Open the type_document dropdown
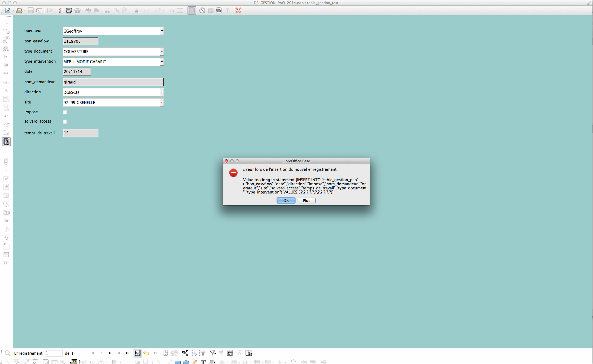 [162, 51]
